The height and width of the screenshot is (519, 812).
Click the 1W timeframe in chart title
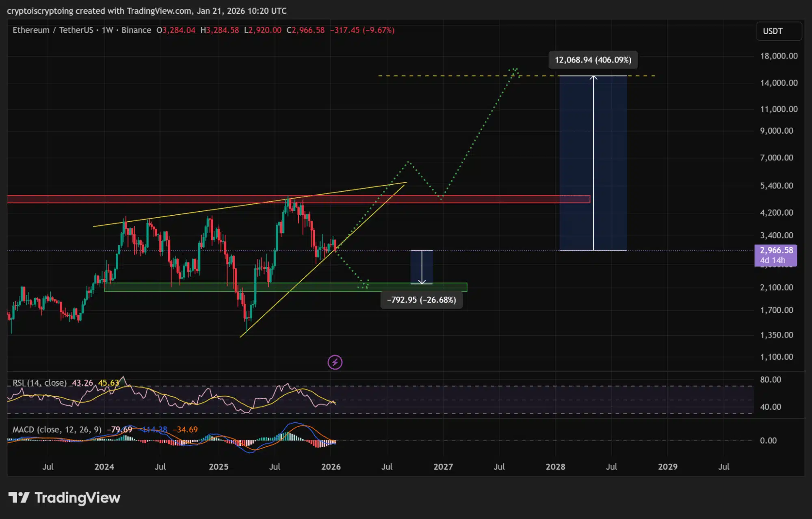point(107,30)
